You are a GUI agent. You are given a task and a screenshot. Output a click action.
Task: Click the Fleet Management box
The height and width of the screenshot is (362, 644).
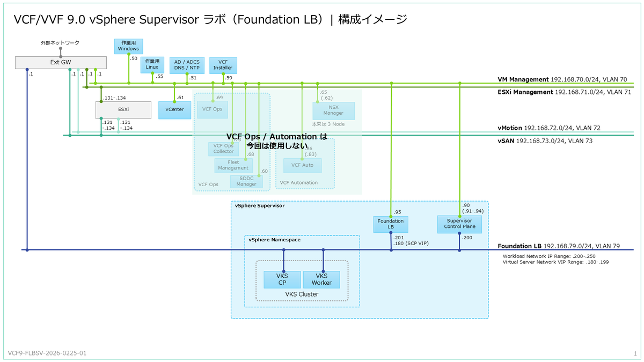233,165
